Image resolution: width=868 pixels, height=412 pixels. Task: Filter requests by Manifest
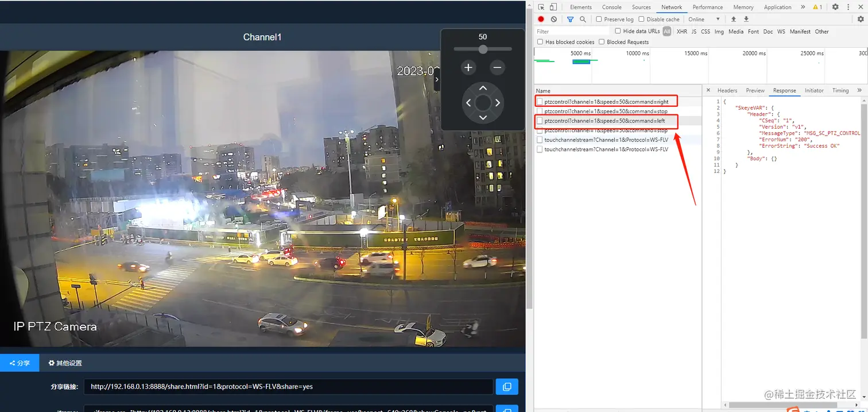(x=800, y=32)
